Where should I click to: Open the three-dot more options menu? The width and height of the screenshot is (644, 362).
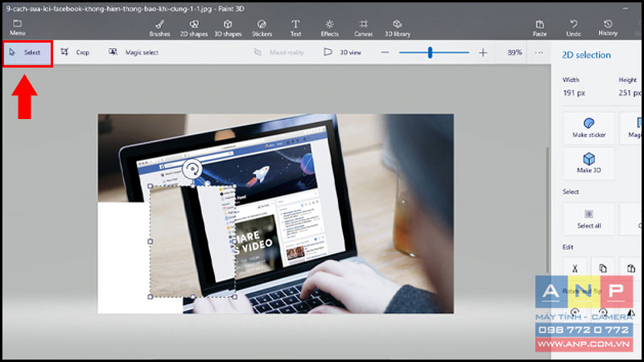click(539, 52)
